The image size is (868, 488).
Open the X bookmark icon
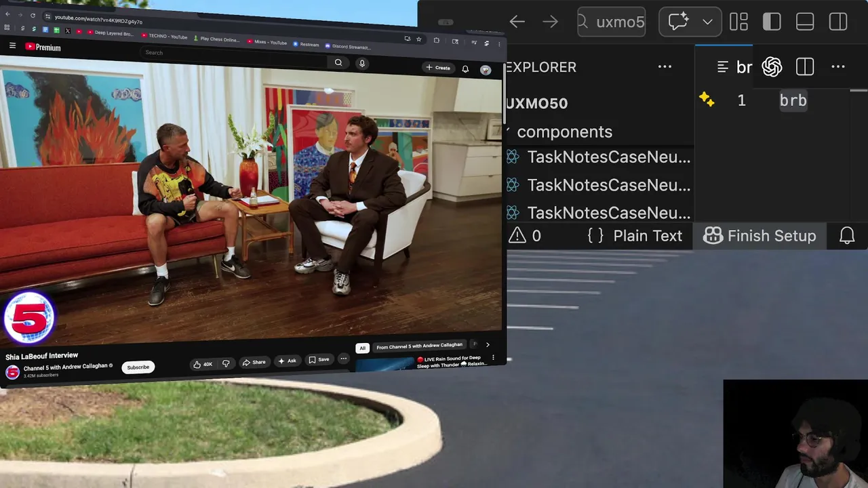(67, 30)
